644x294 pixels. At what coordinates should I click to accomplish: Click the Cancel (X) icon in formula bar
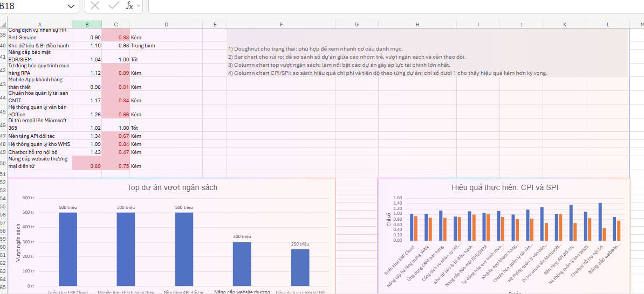[x=95, y=5]
